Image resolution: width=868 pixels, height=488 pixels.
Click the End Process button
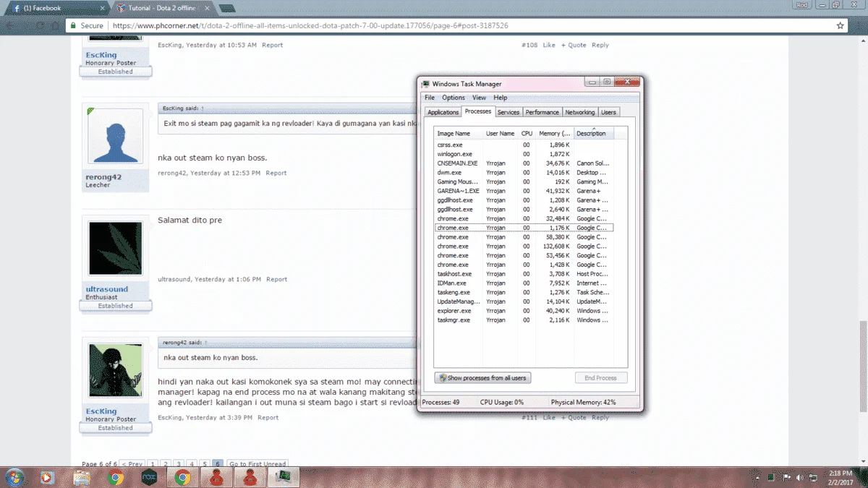tap(601, 378)
